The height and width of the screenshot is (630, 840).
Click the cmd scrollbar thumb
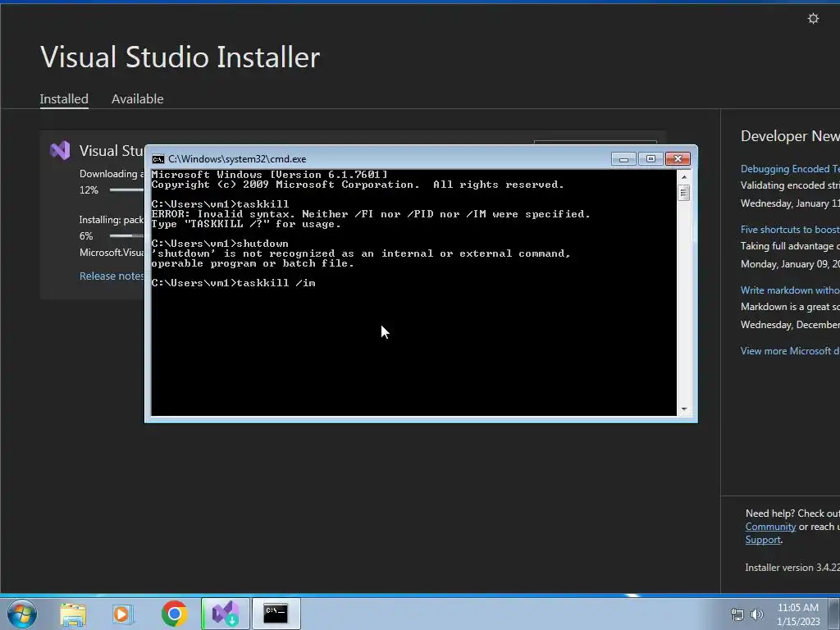pyautogui.click(x=683, y=192)
